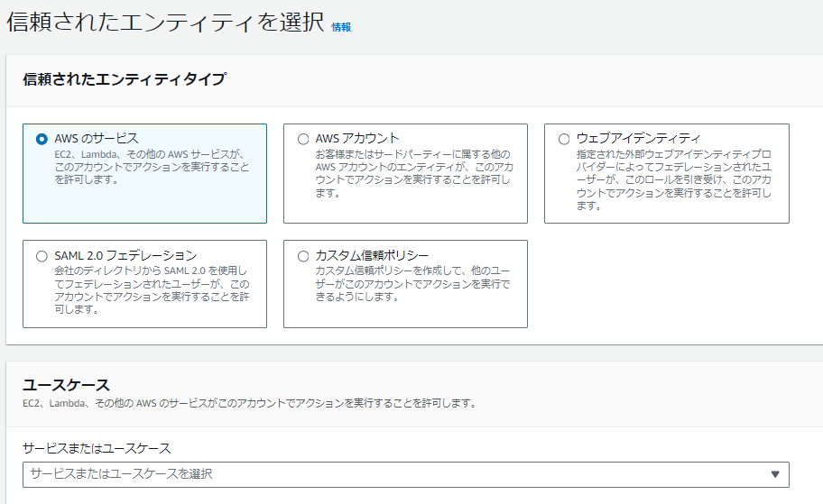Open the サービスまたはユースケースを選択 dropdown
This screenshot has height=504, width=823.
[406, 474]
